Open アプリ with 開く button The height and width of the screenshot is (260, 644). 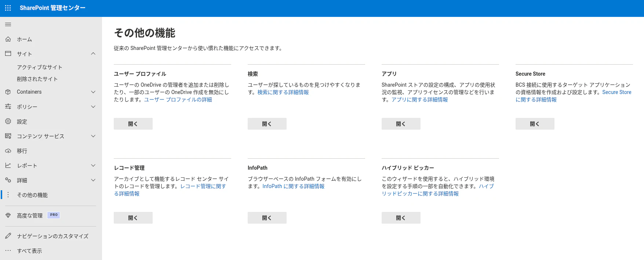tap(401, 124)
